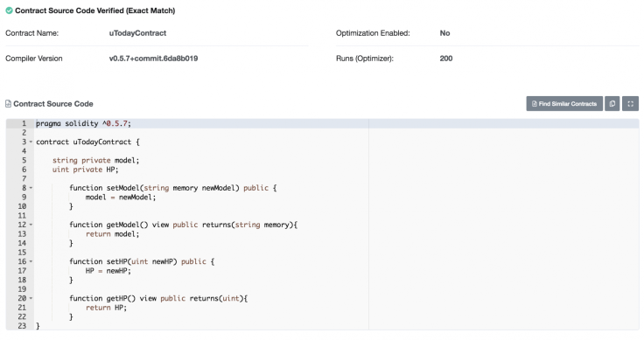
Task: Click Contract Source Code Verified heading
Action: tap(94, 10)
